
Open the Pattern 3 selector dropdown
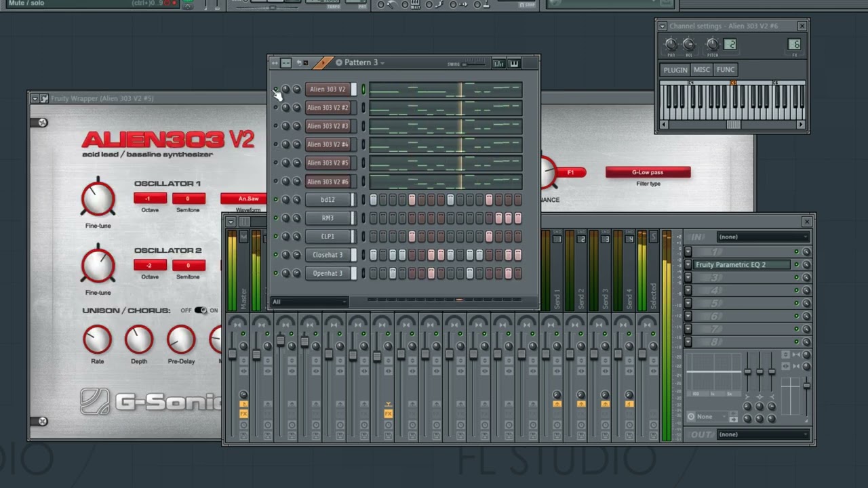click(360, 63)
